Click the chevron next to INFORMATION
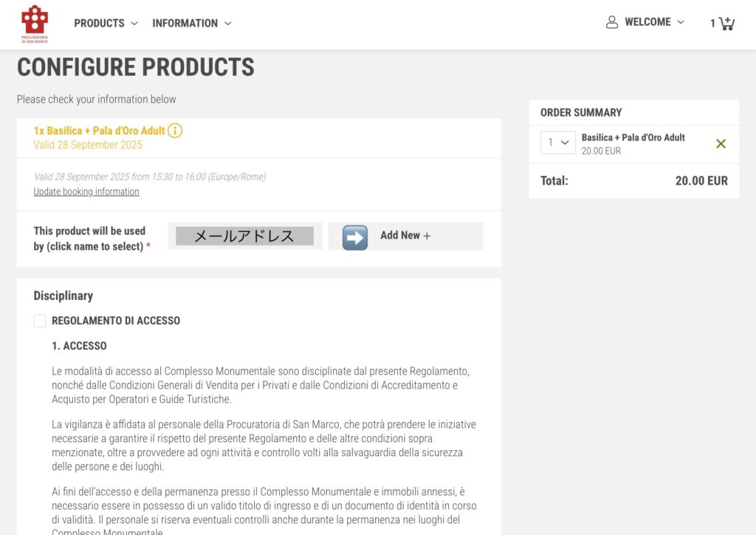Image resolution: width=756 pixels, height=535 pixels. point(227,24)
